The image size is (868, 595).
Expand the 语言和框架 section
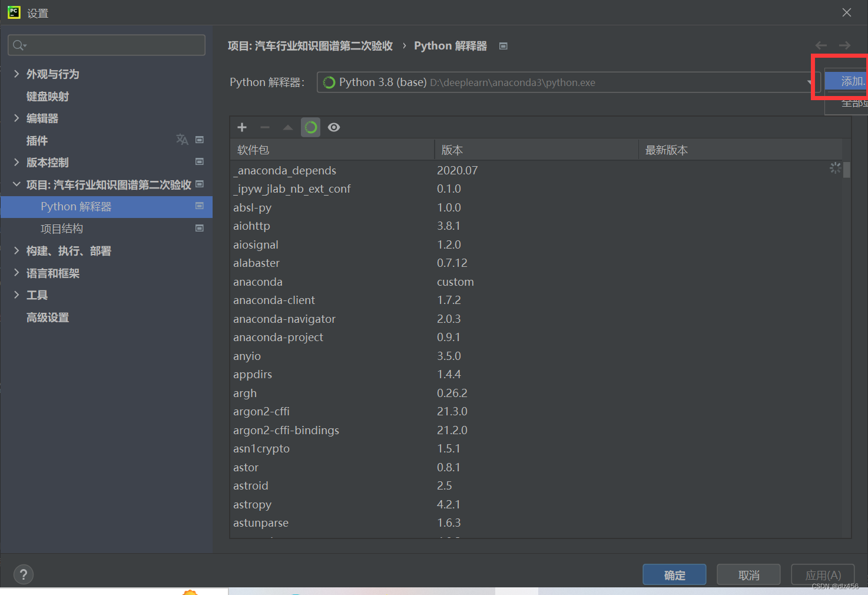point(16,273)
